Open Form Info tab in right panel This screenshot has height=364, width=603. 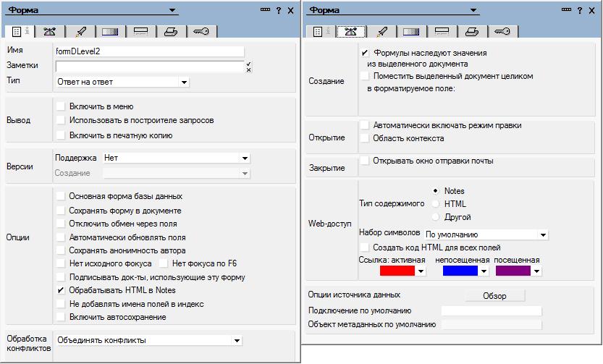click(319, 31)
